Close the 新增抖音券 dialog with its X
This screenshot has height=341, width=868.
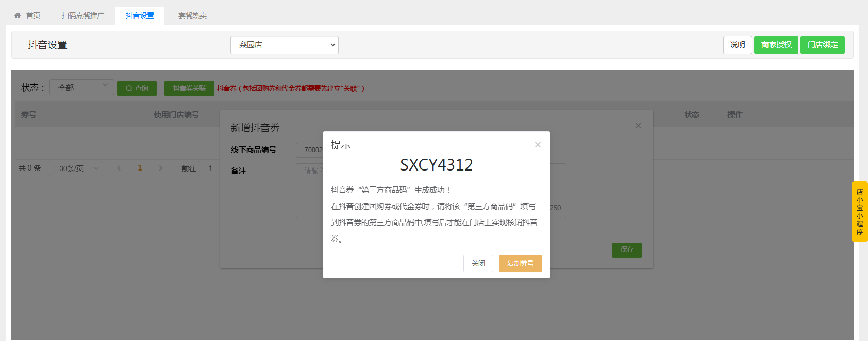(x=638, y=126)
